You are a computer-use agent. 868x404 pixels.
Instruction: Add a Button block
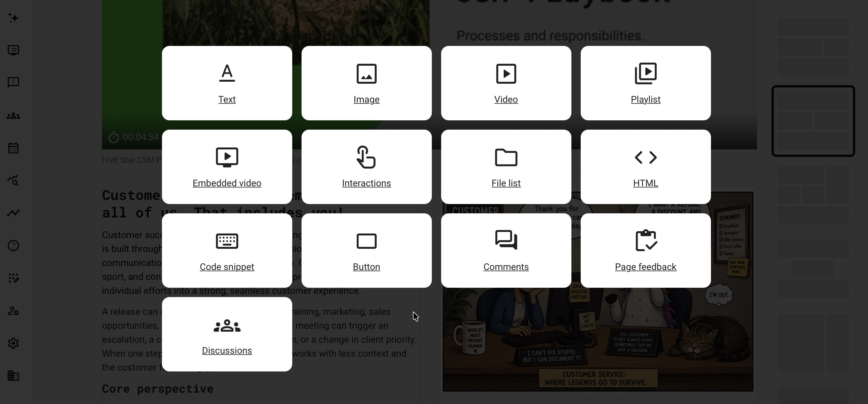tap(366, 251)
